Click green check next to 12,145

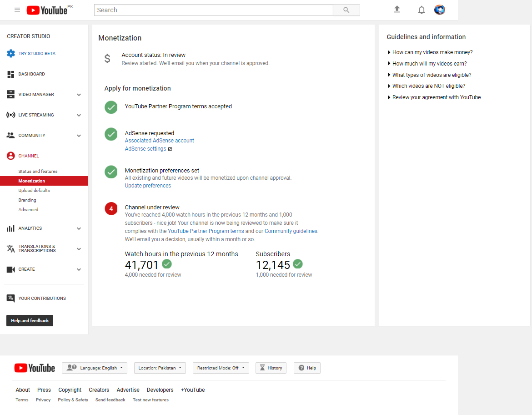pos(297,263)
